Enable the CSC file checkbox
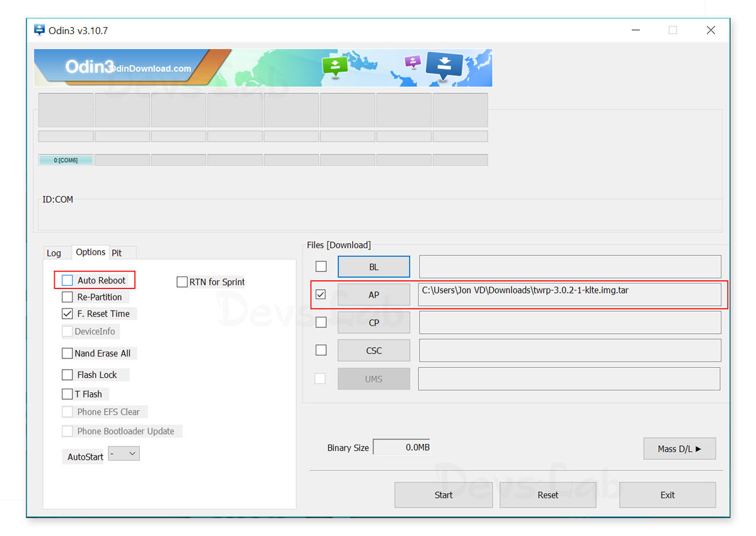The image size is (756, 536). click(x=321, y=350)
